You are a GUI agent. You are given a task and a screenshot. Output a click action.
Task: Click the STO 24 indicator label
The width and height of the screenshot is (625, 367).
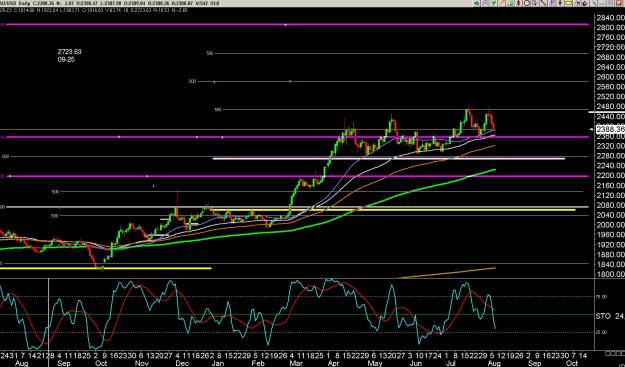click(x=610, y=316)
